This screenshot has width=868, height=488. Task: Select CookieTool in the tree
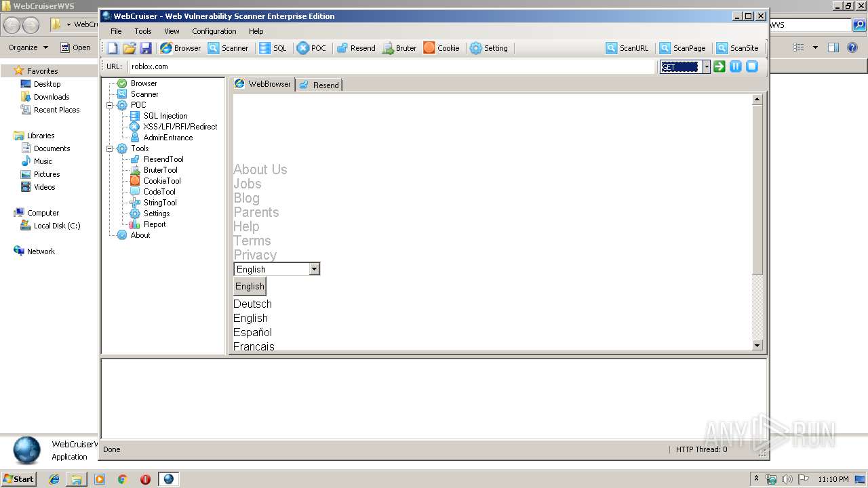pos(162,181)
